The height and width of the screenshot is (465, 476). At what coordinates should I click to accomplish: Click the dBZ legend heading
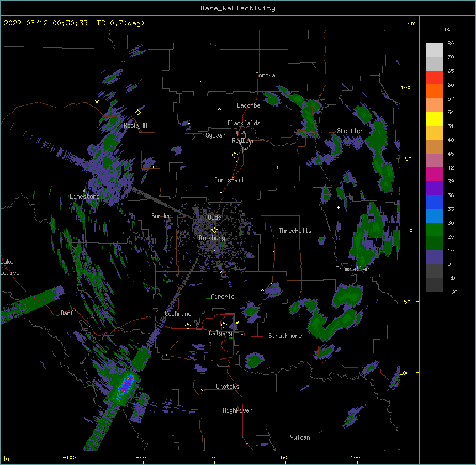(447, 30)
